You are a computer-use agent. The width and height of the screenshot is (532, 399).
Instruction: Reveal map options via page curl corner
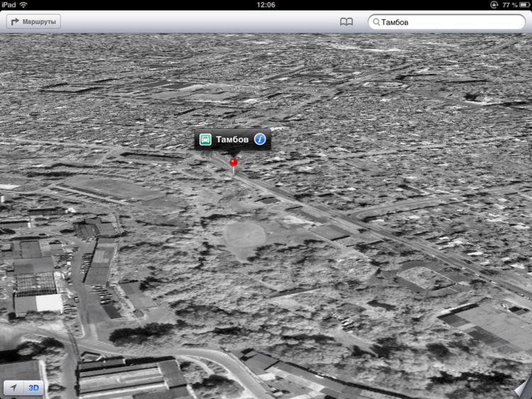click(x=523, y=388)
